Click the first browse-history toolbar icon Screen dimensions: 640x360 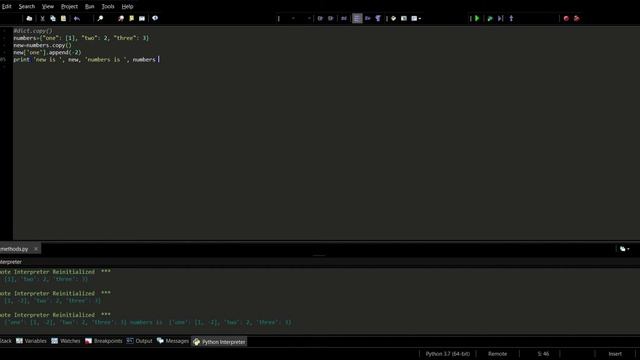pos(320,18)
